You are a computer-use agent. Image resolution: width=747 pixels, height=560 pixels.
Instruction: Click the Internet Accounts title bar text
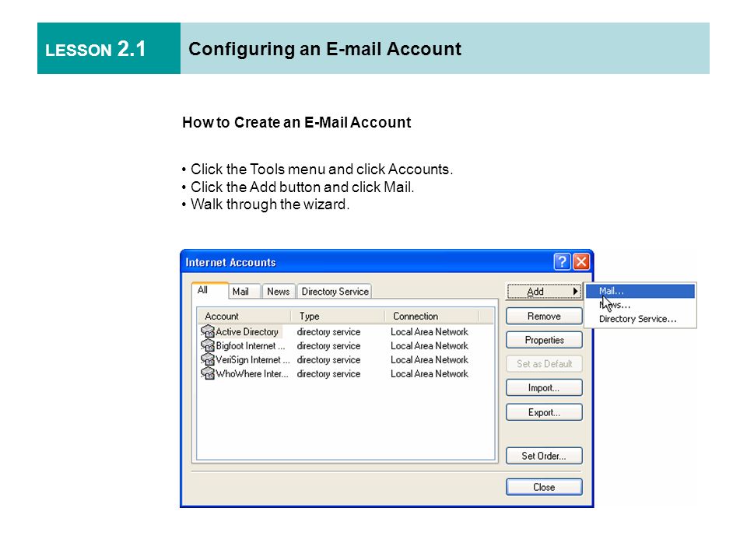click(230, 262)
